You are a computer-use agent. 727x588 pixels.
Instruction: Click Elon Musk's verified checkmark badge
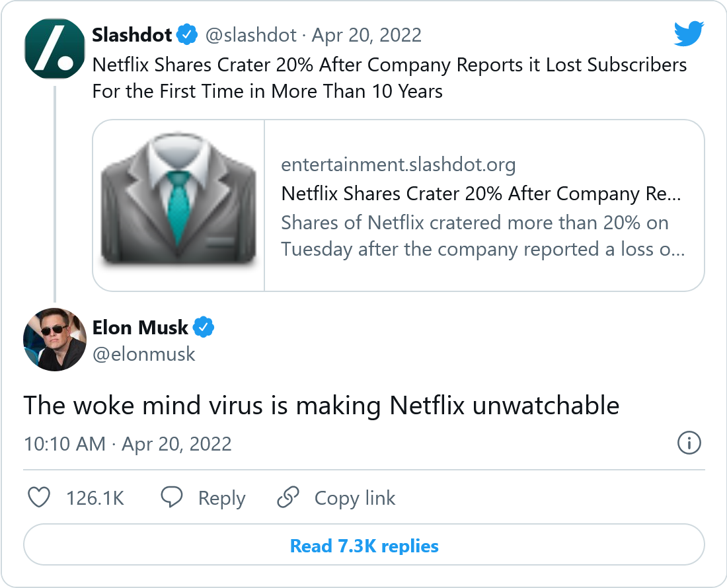[x=203, y=327]
